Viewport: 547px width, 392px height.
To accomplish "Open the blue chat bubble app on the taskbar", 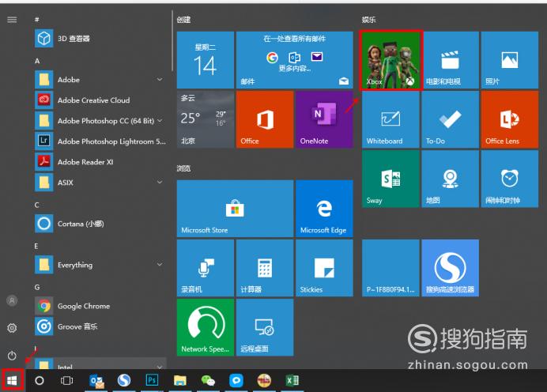I will [236, 380].
